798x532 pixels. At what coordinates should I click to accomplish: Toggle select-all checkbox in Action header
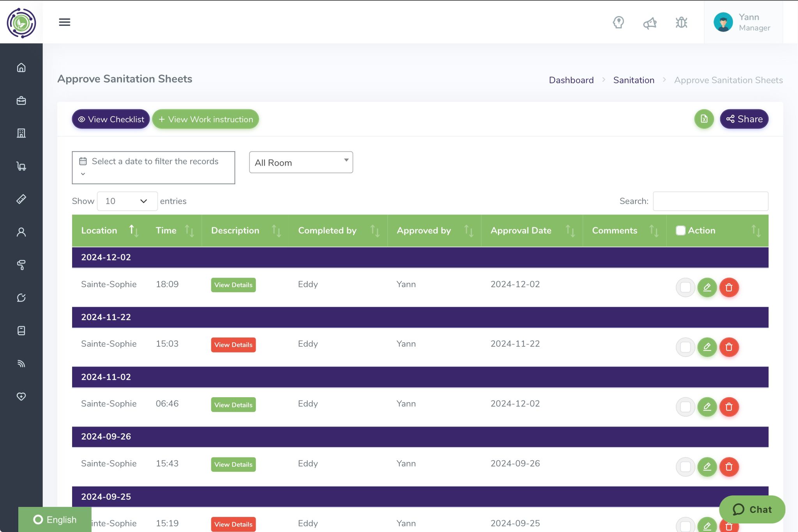(680, 231)
